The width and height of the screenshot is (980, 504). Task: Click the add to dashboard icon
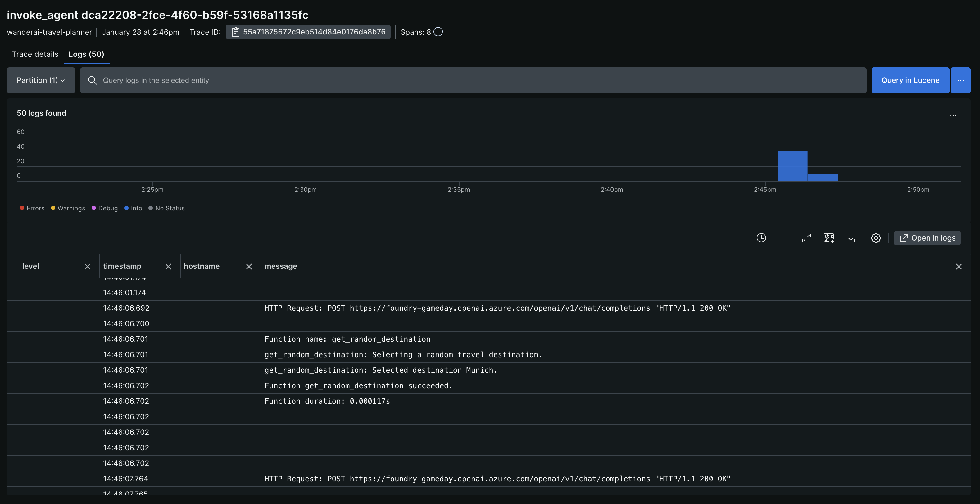coord(828,238)
